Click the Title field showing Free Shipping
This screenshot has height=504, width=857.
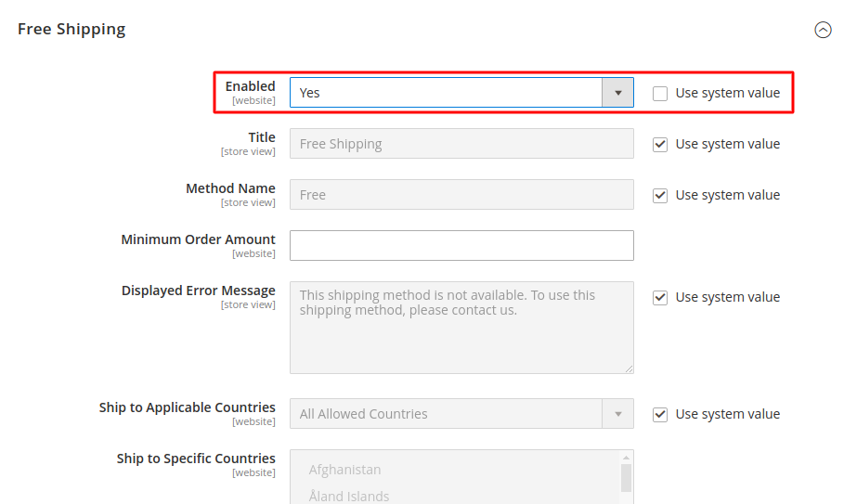461,143
